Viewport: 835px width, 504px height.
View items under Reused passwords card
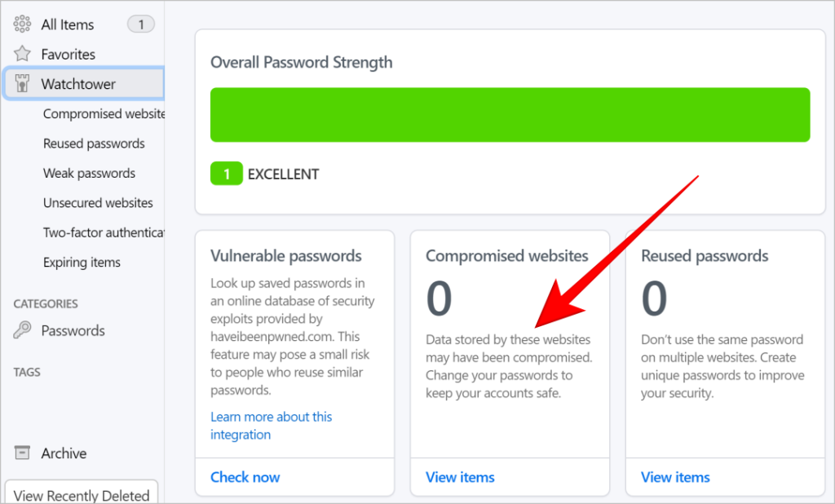(675, 477)
